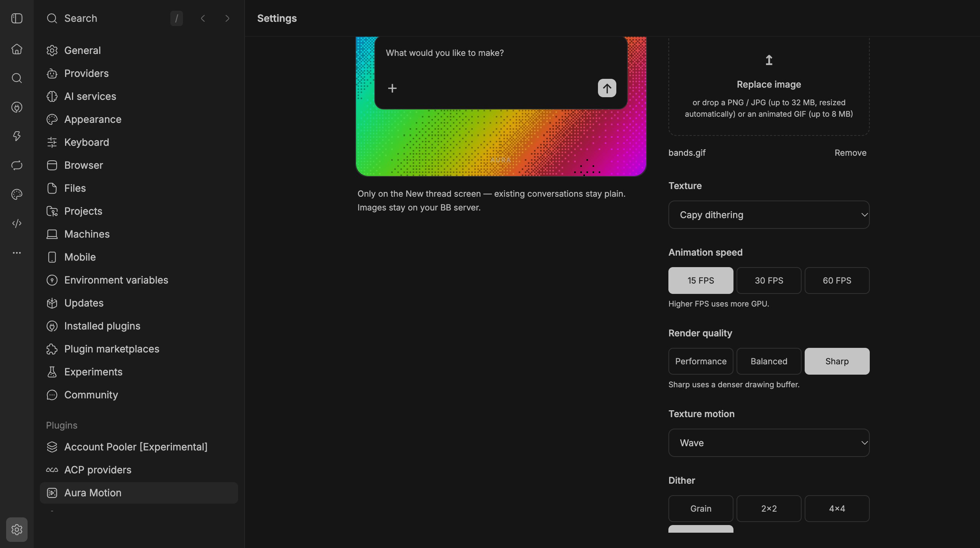Go back with the left chevron

coord(203,18)
